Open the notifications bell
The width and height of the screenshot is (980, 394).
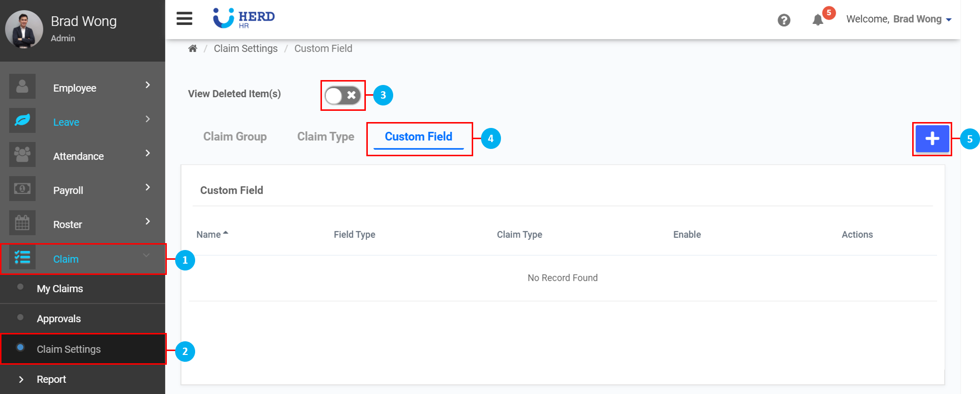[x=818, y=20]
